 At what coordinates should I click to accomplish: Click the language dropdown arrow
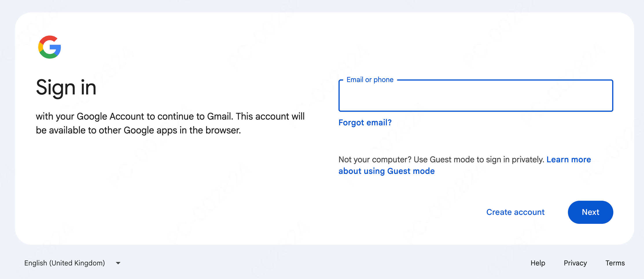point(118,263)
